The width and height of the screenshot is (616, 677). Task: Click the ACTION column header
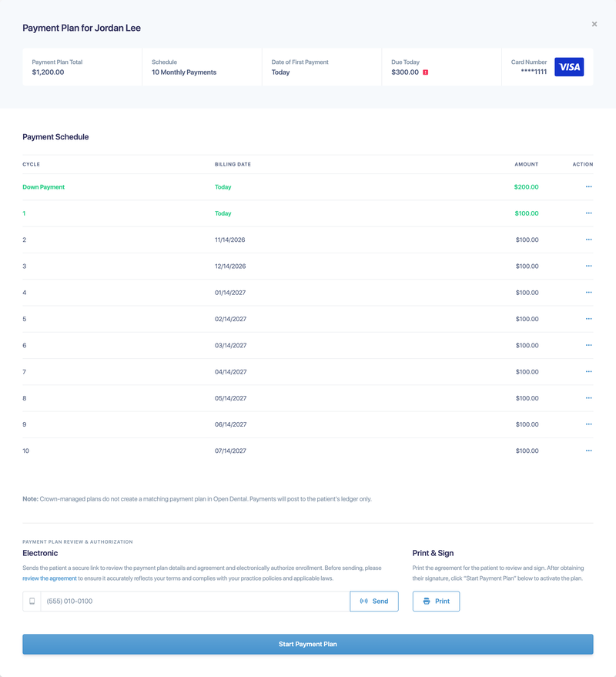click(x=583, y=164)
